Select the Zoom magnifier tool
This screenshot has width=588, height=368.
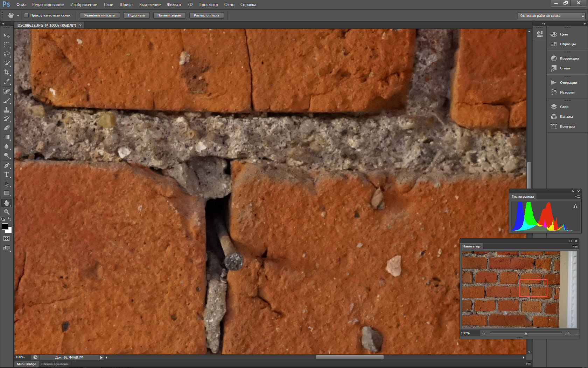click(7, 212)
